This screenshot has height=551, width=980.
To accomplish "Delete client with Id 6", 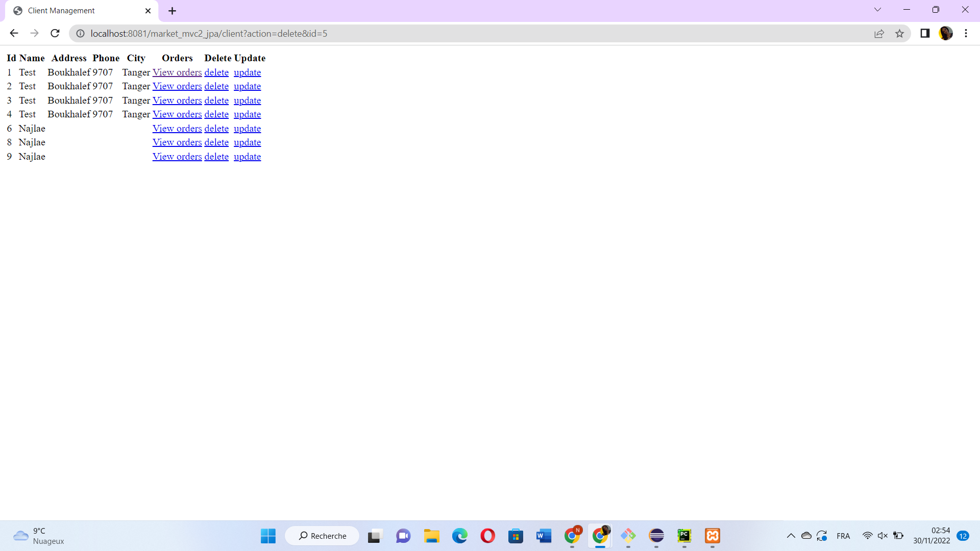I will 216,129.
